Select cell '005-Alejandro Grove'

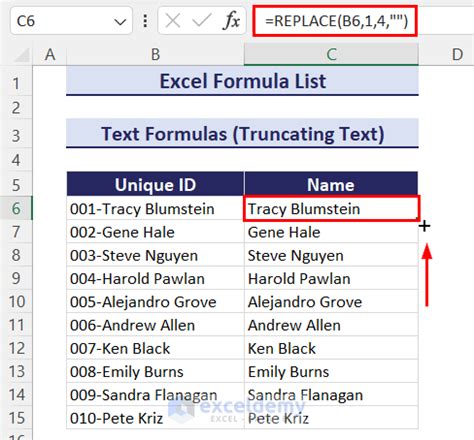pos(155,301)
